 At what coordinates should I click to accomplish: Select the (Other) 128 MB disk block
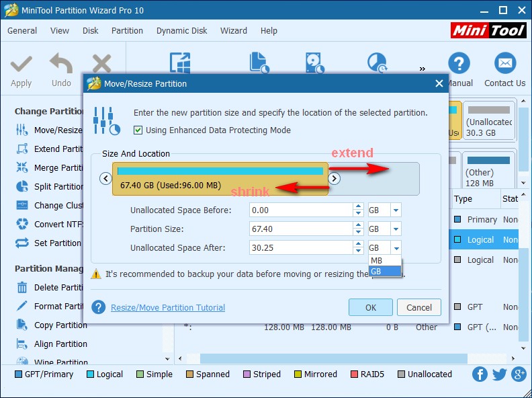(488, 171)
